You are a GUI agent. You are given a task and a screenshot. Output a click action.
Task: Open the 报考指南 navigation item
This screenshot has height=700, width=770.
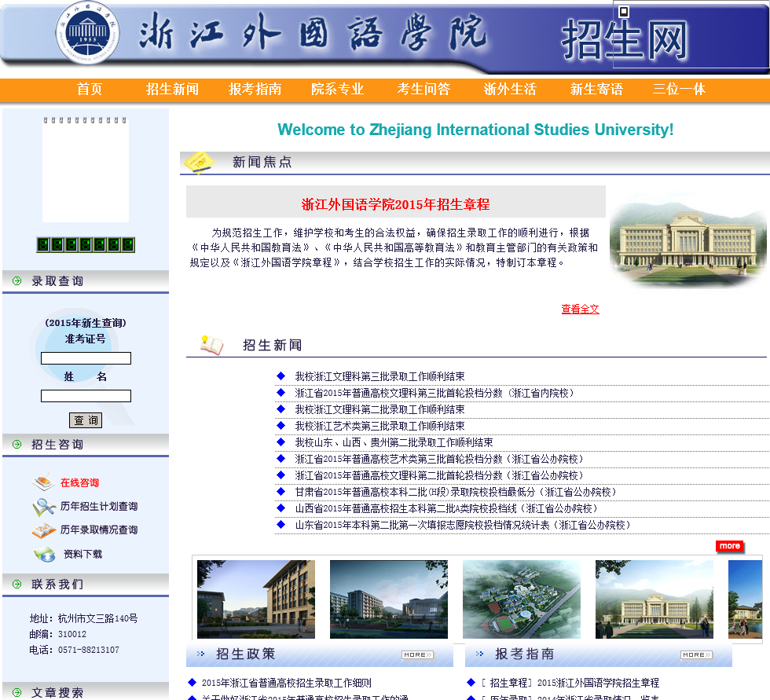click(255, 90)
